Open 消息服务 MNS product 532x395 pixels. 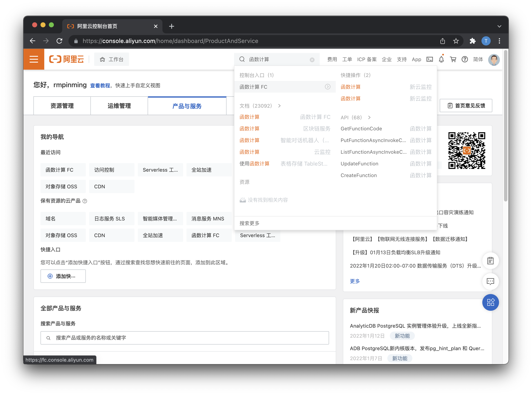pos(209,219)
